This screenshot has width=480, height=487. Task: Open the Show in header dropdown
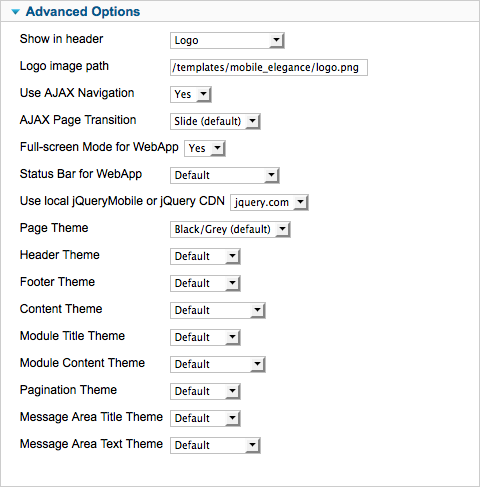click(x=227, y=40)
